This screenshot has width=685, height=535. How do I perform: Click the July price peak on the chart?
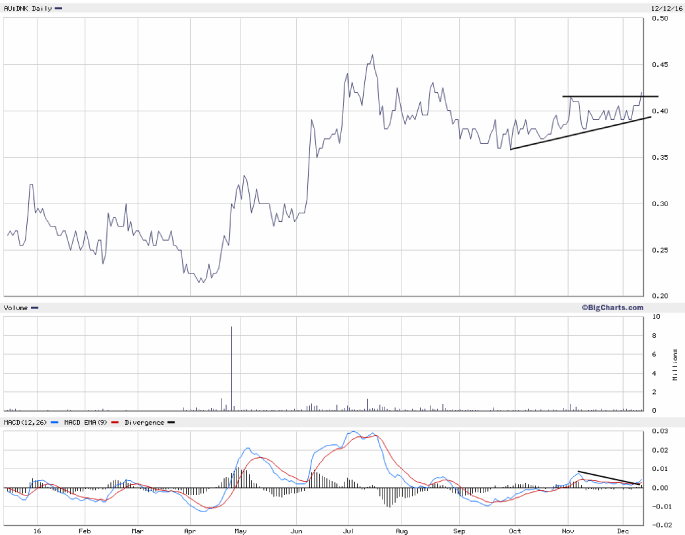(372, 56)
